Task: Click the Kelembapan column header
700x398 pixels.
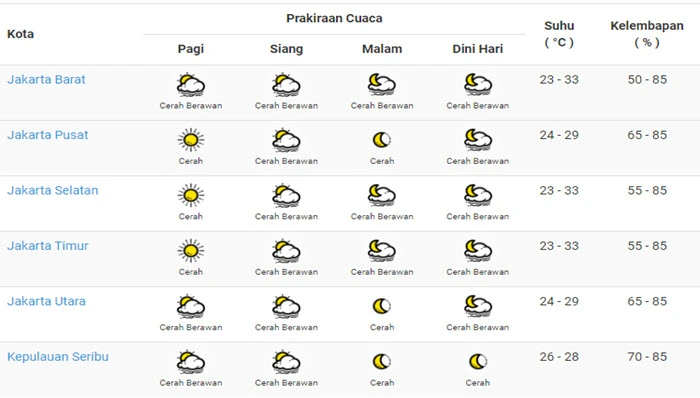Action: (x=647, y=34)
